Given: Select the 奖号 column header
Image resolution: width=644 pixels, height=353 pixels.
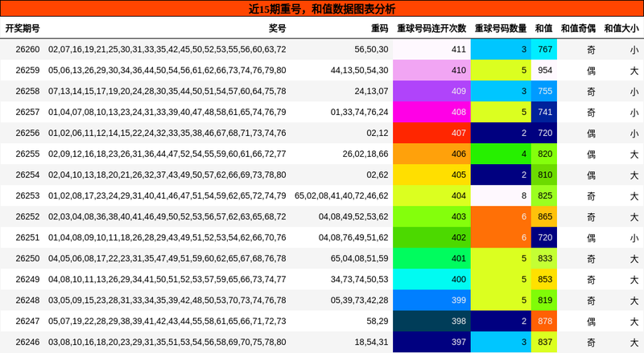Looking at the screenshot, I should 277,28.
